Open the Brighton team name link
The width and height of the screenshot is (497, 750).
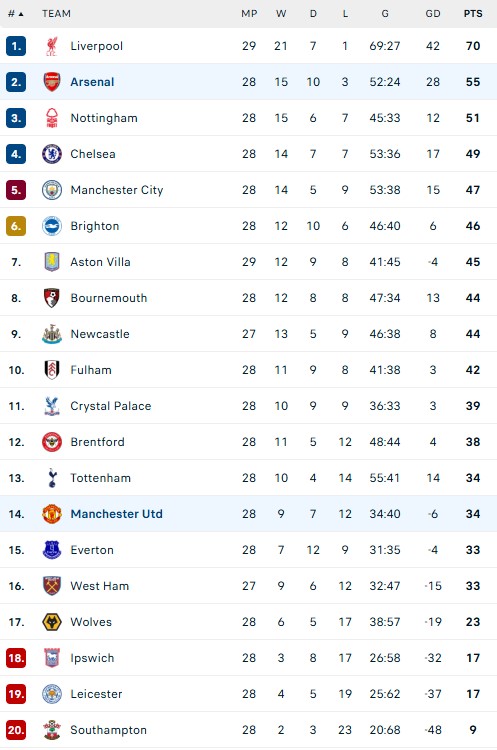pos(95,226)
